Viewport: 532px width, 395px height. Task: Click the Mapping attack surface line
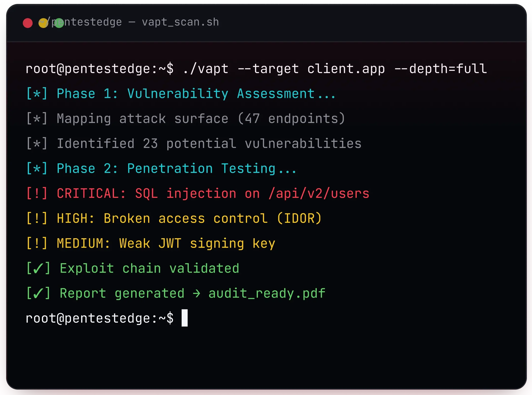pyautogui.click(x=186, y=119)
